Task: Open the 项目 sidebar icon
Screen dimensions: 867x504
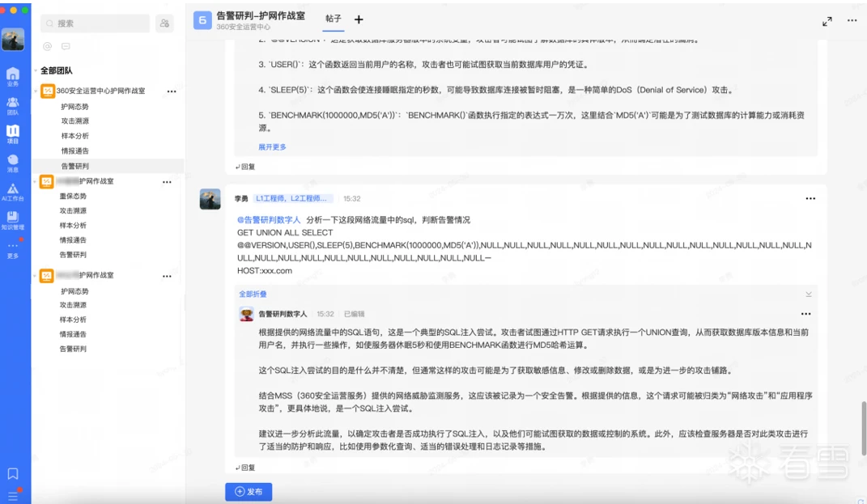Action: [13, 133]
